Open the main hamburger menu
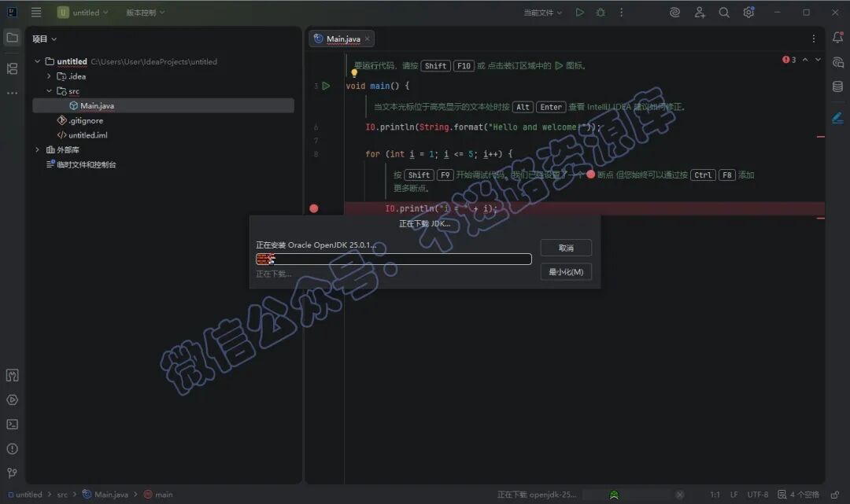The width and height of the screenshot is (850, 504). pyautogui.click(x=36, y=12)
